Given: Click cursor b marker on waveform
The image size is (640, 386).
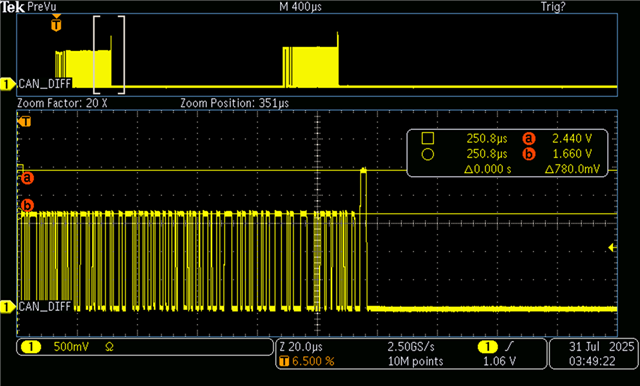Looking at the screenshot, I should click(27, 205).
